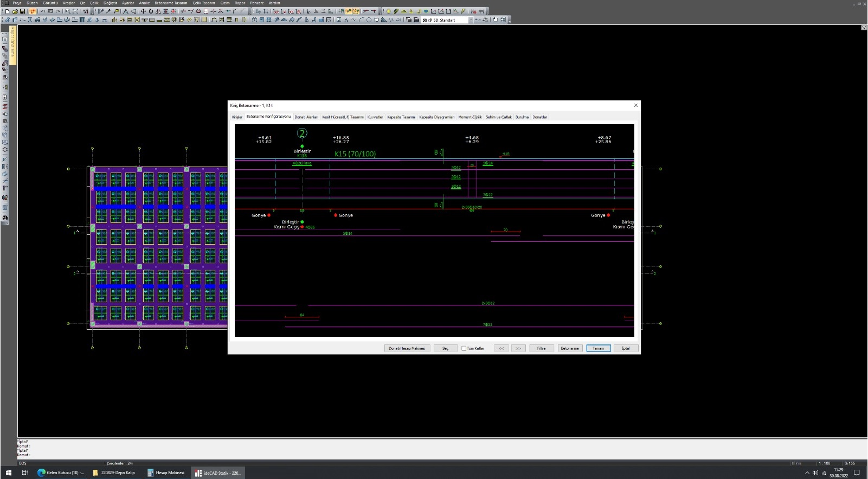868x479 pixels.
Task: Toggle the Tüm Katlar checkbox
Action: (464, 348)
